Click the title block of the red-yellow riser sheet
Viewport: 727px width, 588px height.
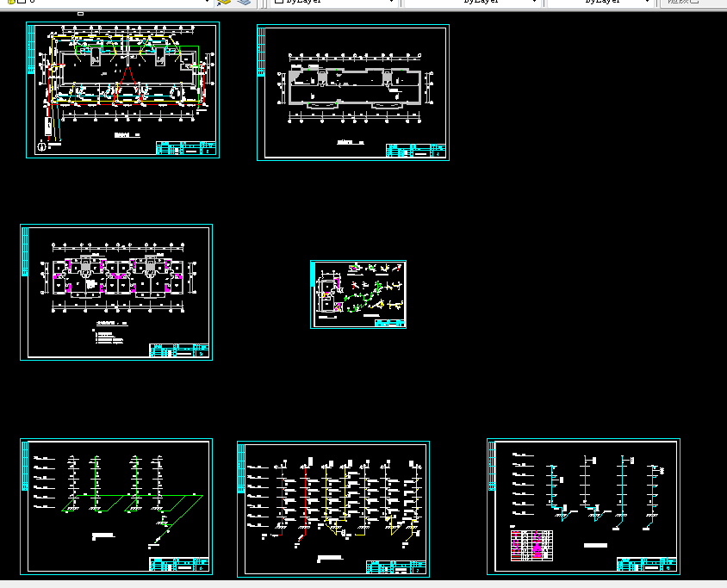(x=396, y=567)
